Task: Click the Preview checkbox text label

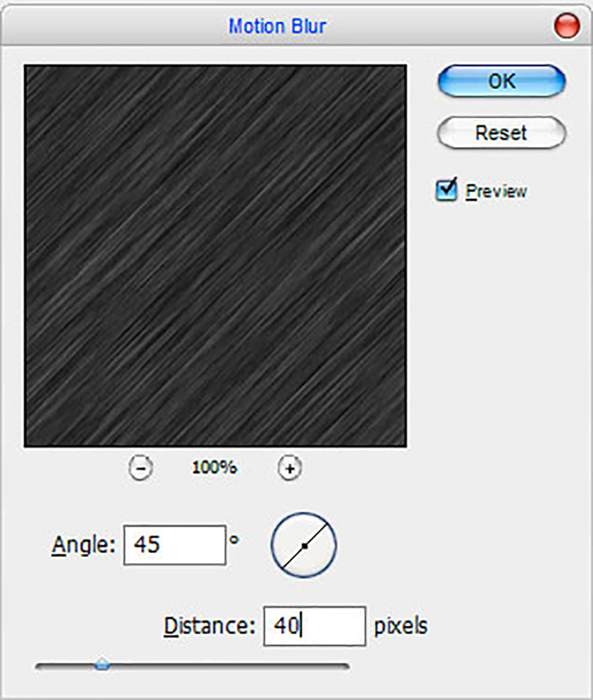Action: click(495, 192)
